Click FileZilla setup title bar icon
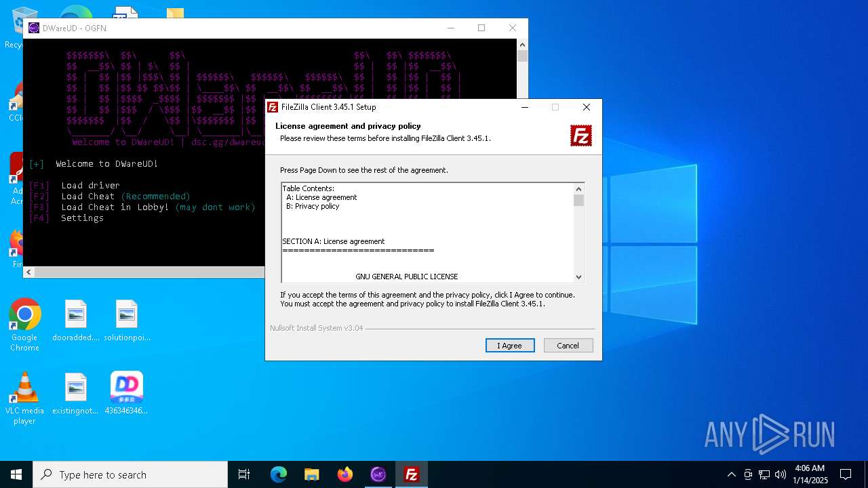This screenshot has width=868, height=488. [x=273, y=107]
